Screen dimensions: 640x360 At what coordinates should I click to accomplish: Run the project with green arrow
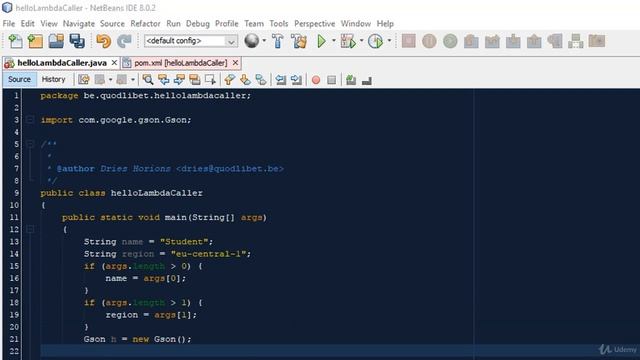(322, 41)
